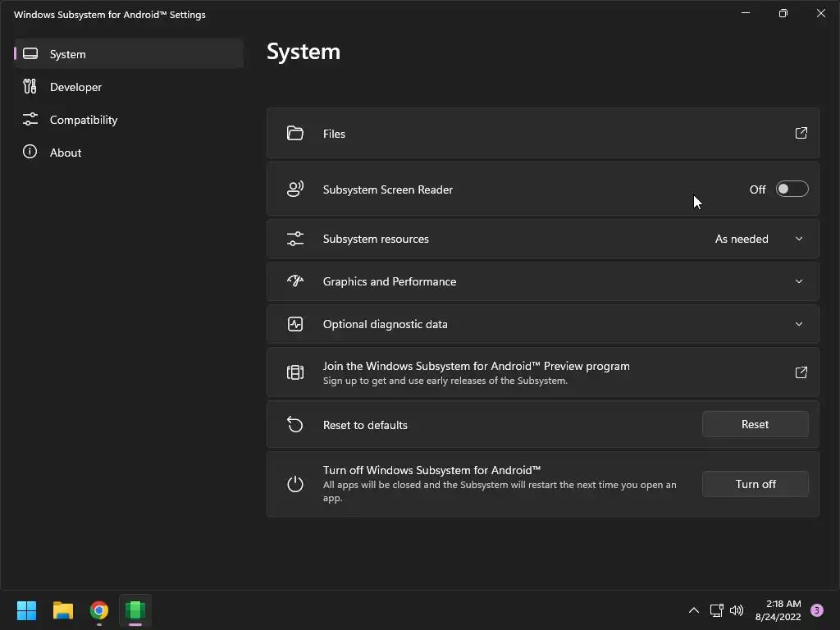Click the Graphics and Performance gauge icon
This screenshot has width=840, height=630.
point(295,281)
